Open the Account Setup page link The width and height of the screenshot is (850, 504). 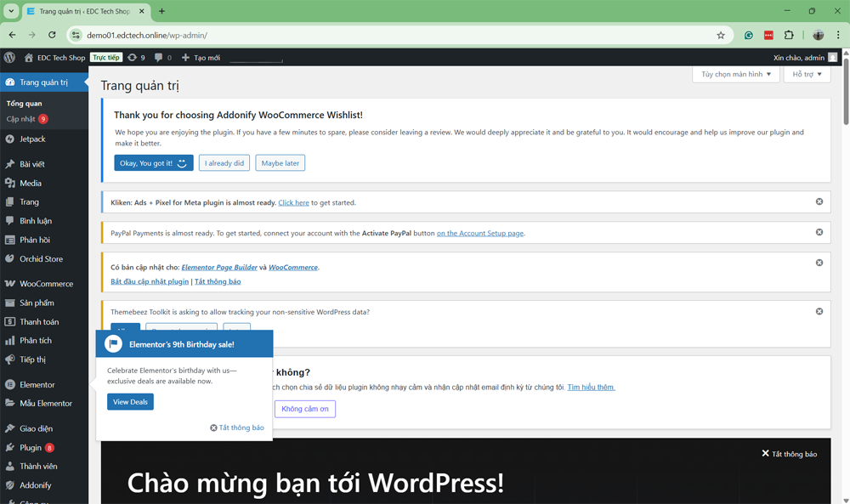pos(480,234)
